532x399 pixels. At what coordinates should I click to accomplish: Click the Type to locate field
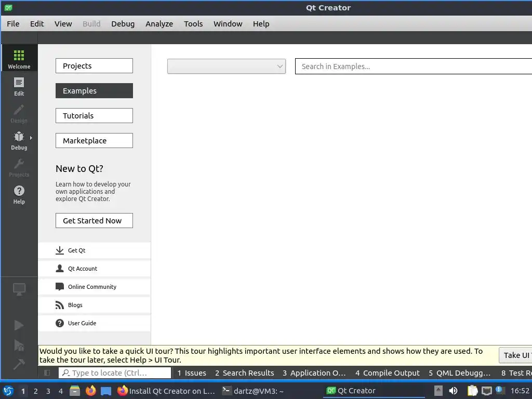point(115,373)
